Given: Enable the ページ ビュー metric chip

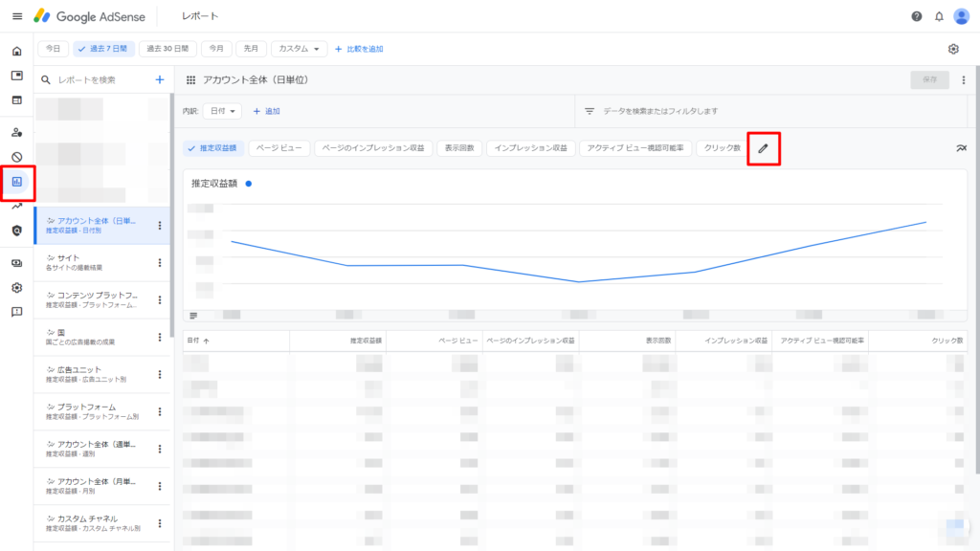Looking at the screenshot, I should (x=278, y=148).
